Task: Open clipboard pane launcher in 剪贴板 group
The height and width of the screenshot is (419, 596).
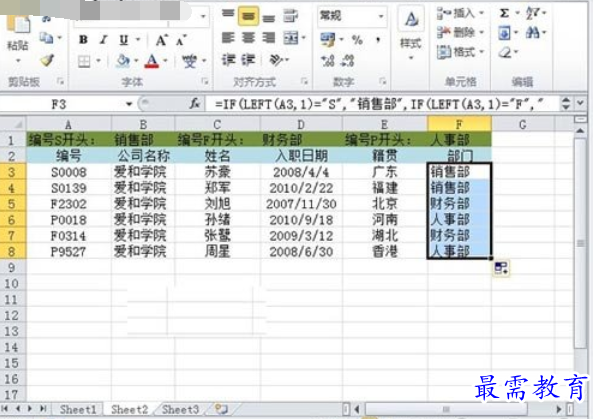Action: 60,81
